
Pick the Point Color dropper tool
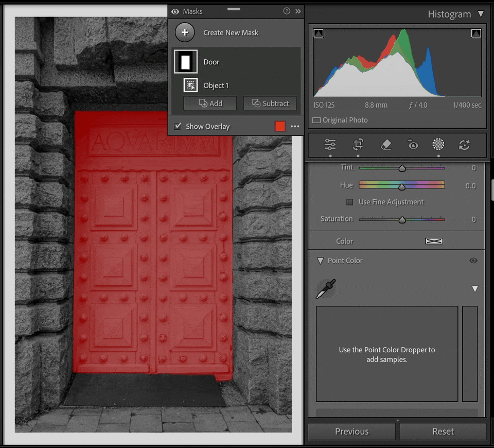[326, 289]
